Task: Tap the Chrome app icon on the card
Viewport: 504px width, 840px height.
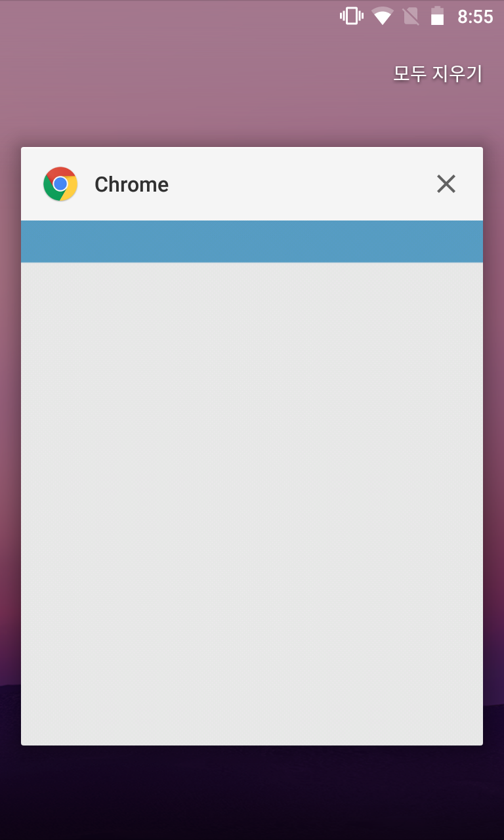Action: coord(60,184)
